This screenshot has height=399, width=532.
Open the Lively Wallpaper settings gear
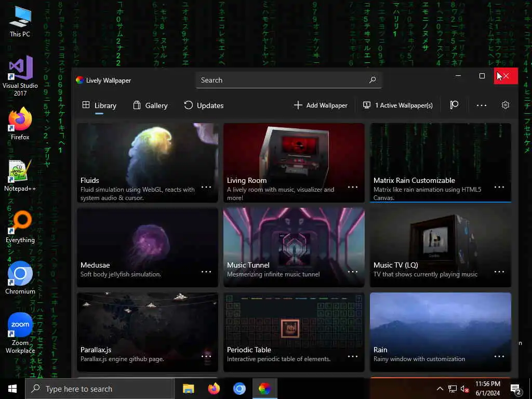pos(505,105)
